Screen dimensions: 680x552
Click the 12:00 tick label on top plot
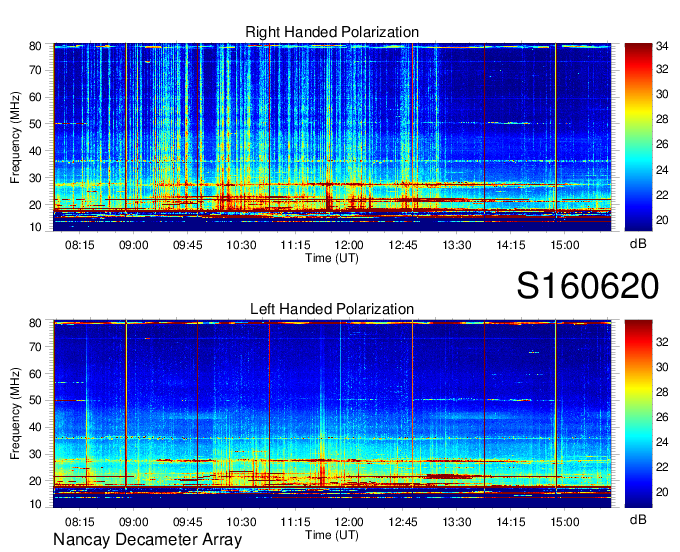point(349,245)
